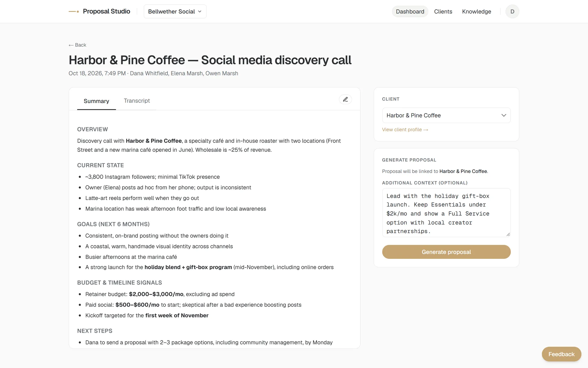
Task: Grab the text area resize handle
Action: coord(508,234)
